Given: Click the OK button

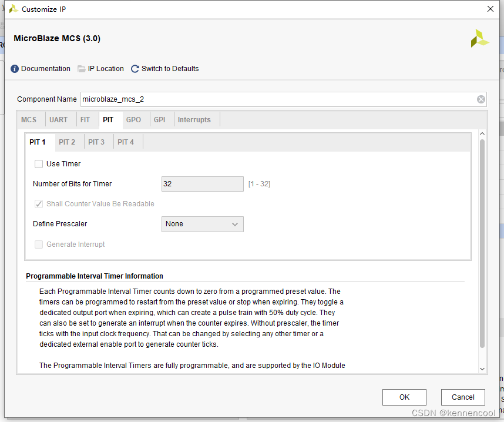Looking at the screenshot, I should point(404,397).
